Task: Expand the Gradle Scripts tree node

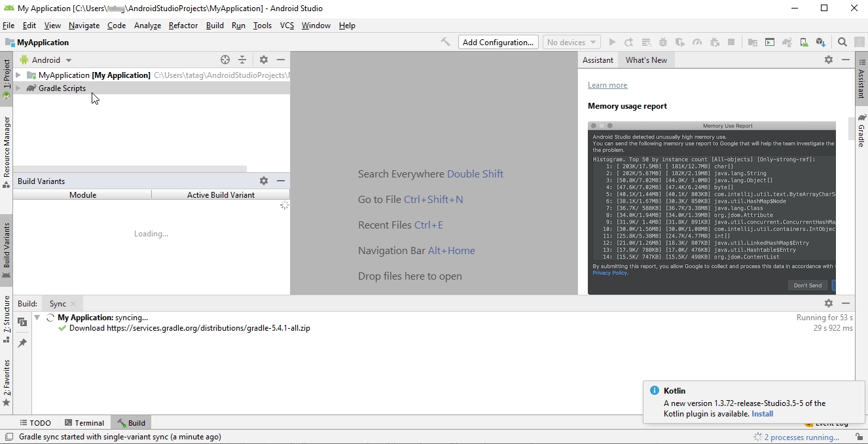Action: [x=18, y=88]
